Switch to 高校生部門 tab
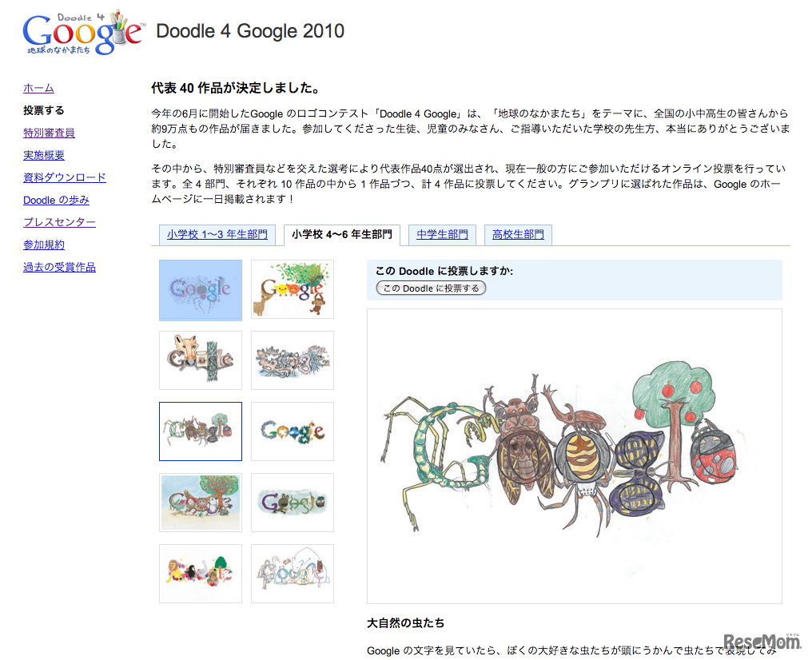This screenshot has width=812, height=660. [518, 234]
